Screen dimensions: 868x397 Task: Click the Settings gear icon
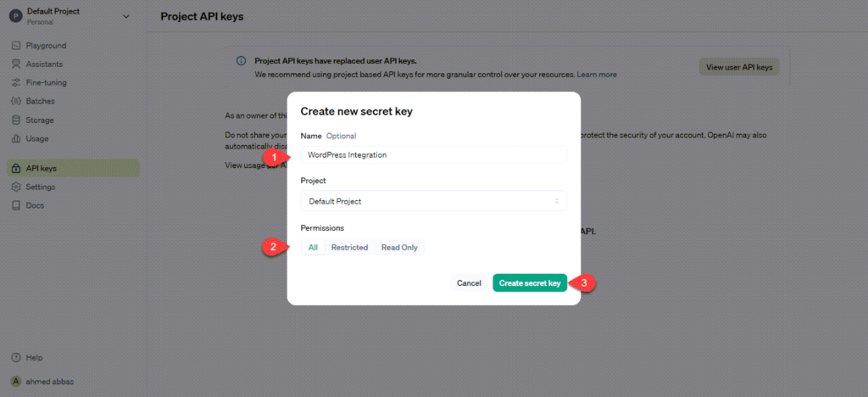[17, 187]
